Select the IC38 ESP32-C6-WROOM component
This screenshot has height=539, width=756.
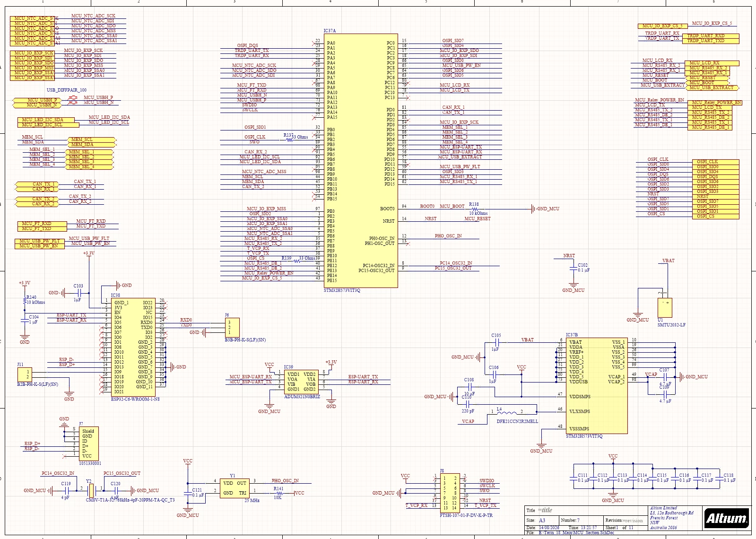(133, 347)
